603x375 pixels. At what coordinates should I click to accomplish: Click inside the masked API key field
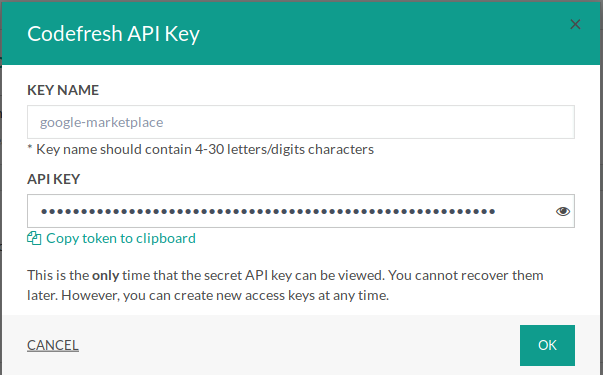tap(301, 211)
